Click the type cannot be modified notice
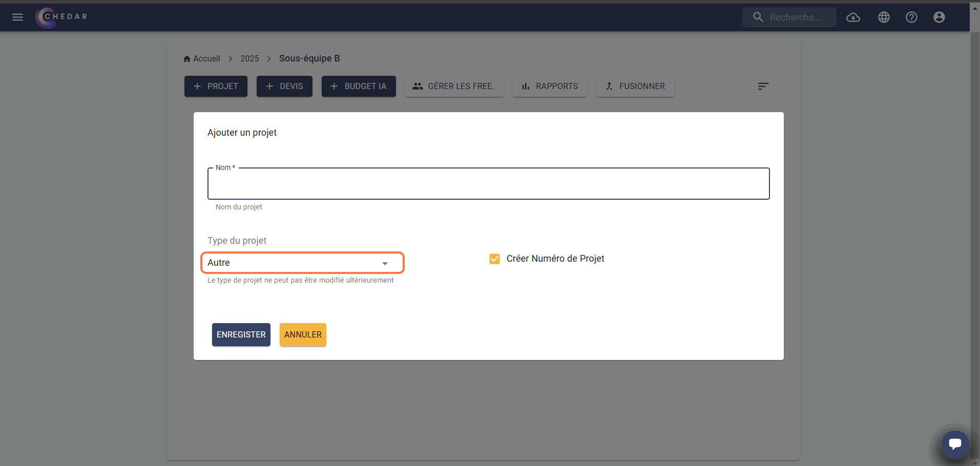980x466 pixels. (300, 280)
